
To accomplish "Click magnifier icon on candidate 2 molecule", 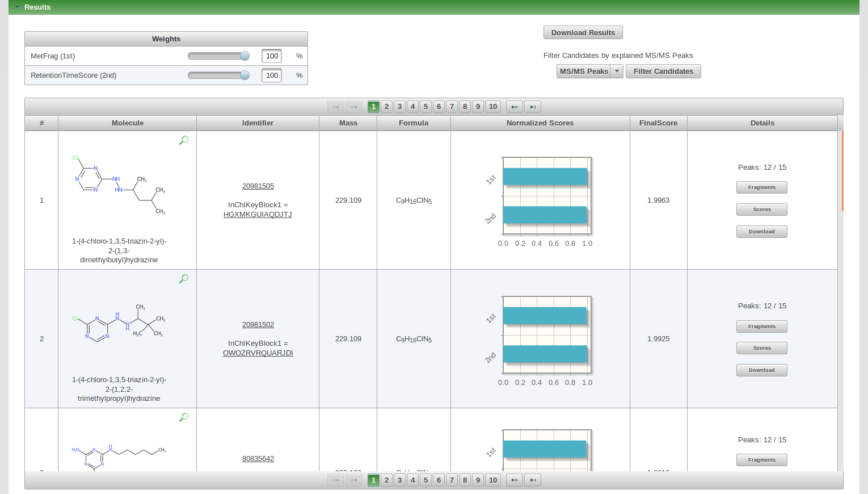I will [x=183, y=279].
